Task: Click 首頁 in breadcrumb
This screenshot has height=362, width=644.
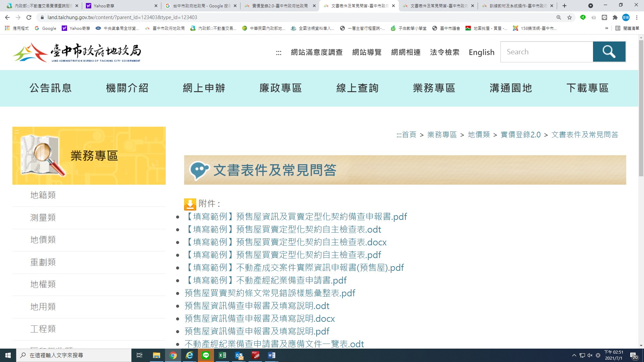Action: 409,135
